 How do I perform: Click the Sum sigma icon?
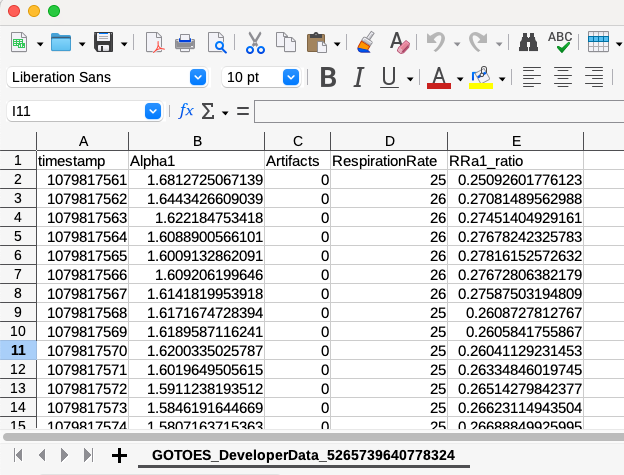pyautogui.click(x=208, y=111)
